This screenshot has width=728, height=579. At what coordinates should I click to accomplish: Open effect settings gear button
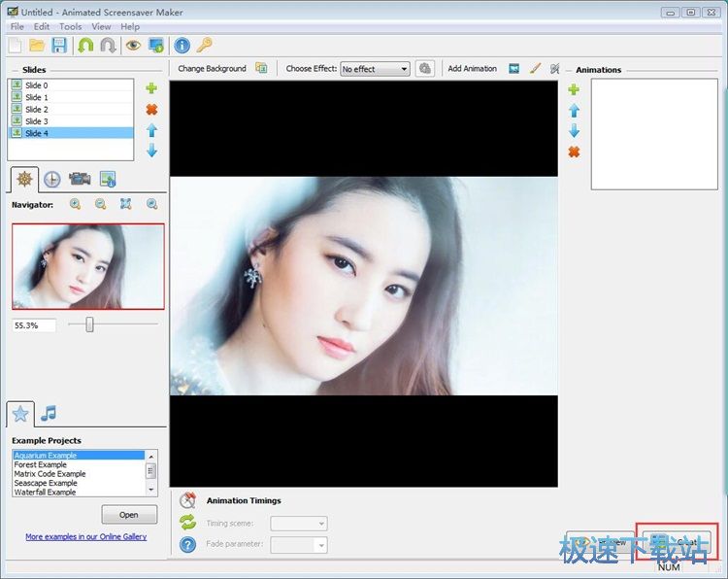pos(425,69)
